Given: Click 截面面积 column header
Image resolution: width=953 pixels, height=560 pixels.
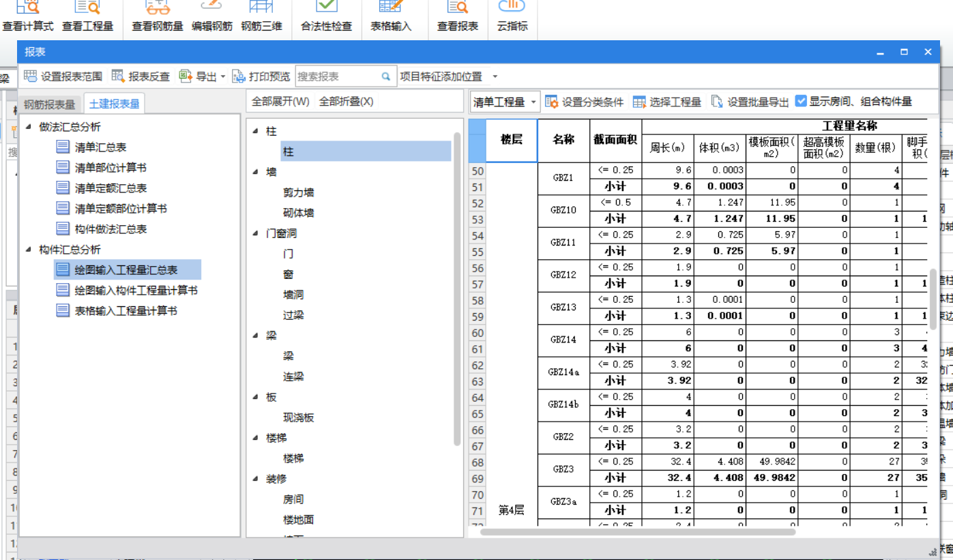Looking at the screenshot, I should click(x=615, y=140).
